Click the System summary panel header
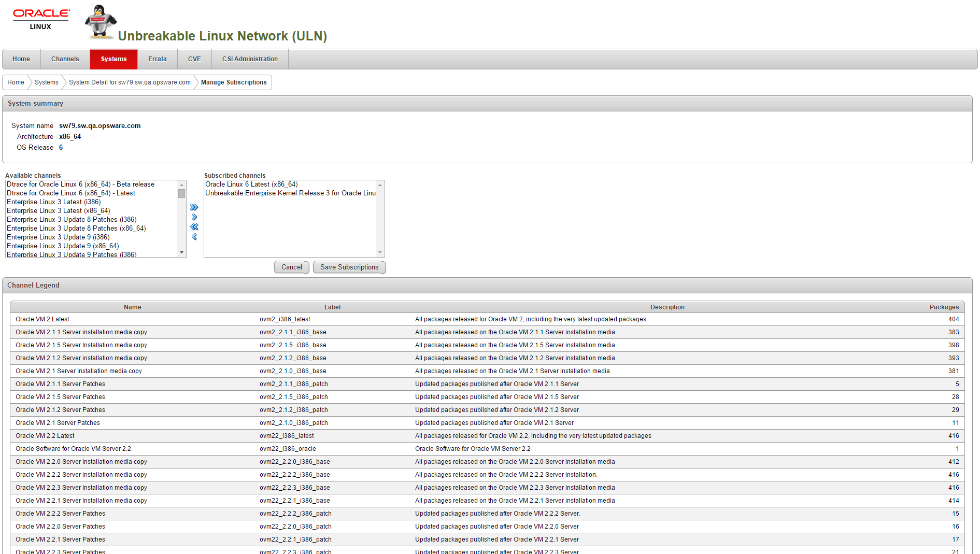Image resolution: width=980 pixels, height=554 pixels. tap(487, 104)
